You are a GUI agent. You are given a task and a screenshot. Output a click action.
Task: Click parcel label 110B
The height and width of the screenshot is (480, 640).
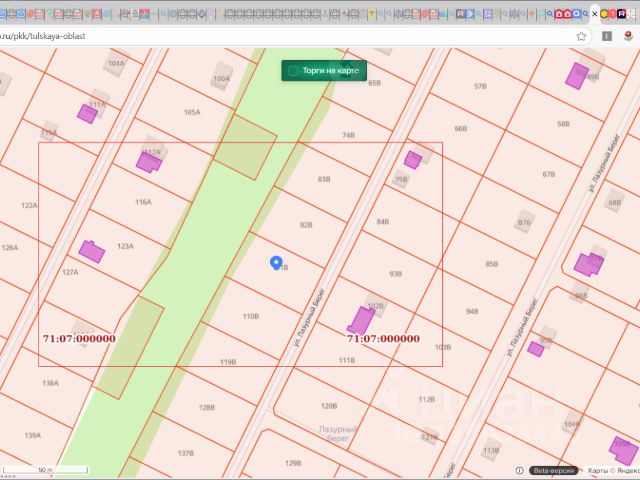[x=251, y=316]
